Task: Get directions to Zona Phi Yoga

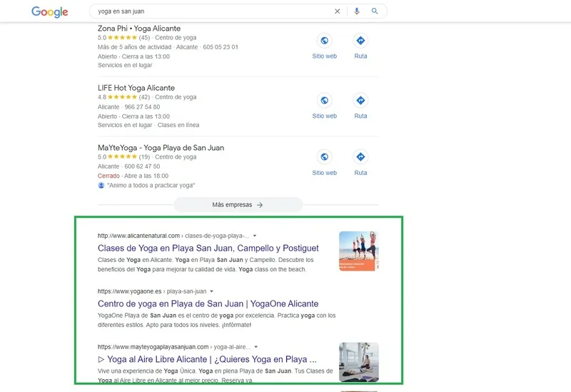Action: pyautogui.click(x=360, y=41)
